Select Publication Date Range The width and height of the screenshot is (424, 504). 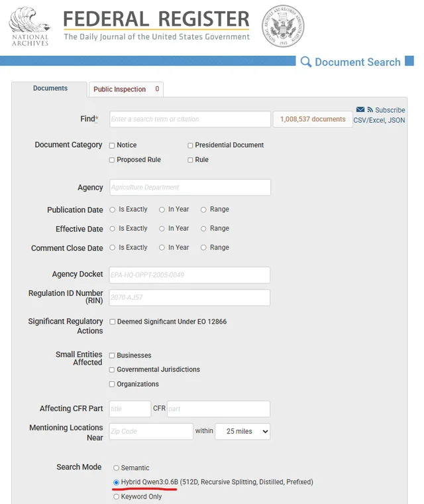(203, 210)
